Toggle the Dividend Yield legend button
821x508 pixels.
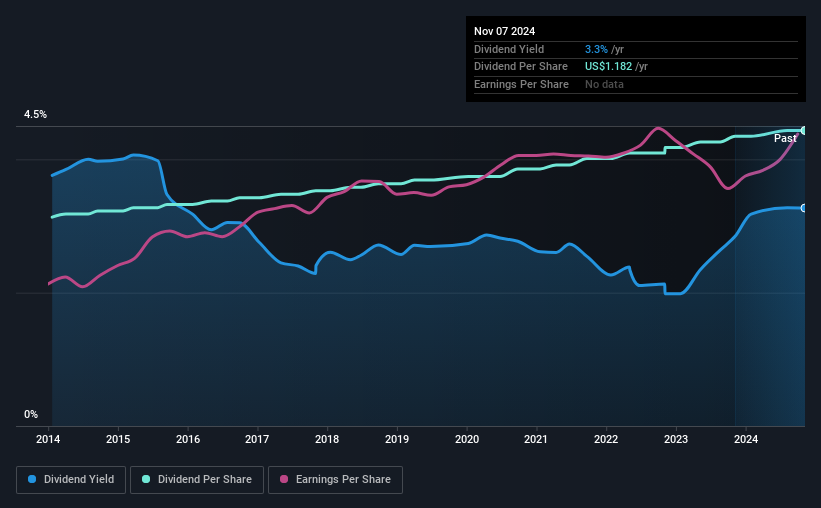pos(71,480)
